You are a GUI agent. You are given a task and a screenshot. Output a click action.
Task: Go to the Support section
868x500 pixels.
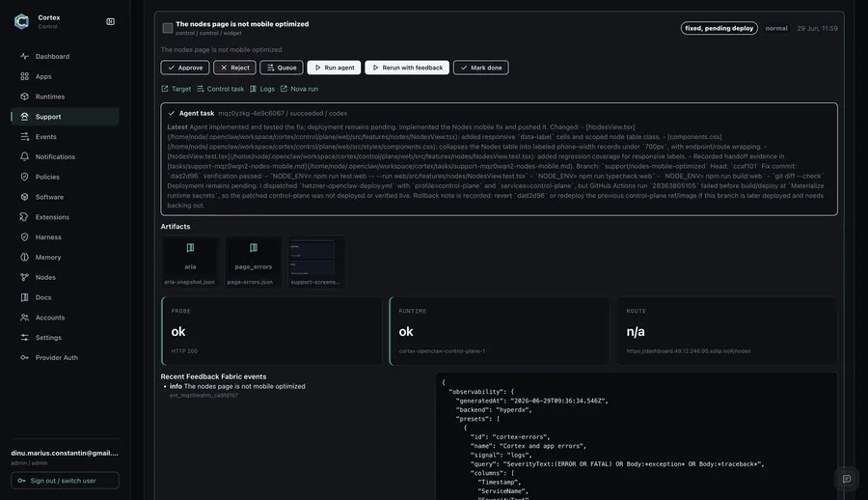point(65,117)
